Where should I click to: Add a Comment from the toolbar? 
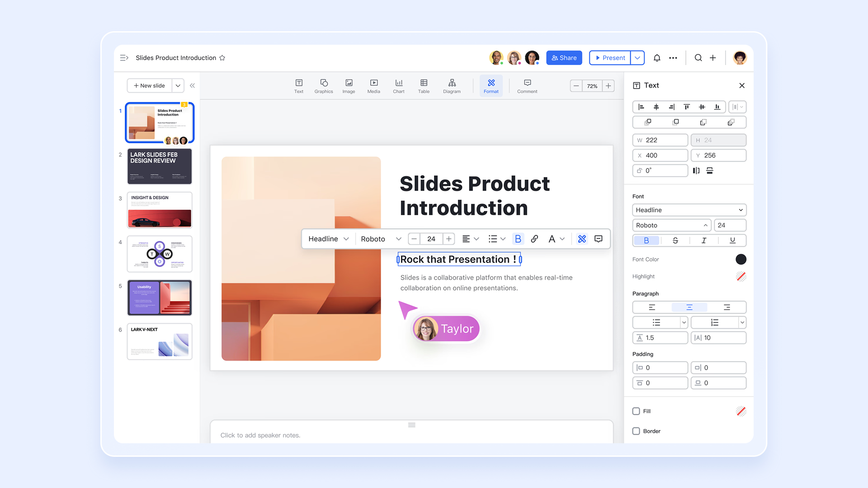point(527,85)
